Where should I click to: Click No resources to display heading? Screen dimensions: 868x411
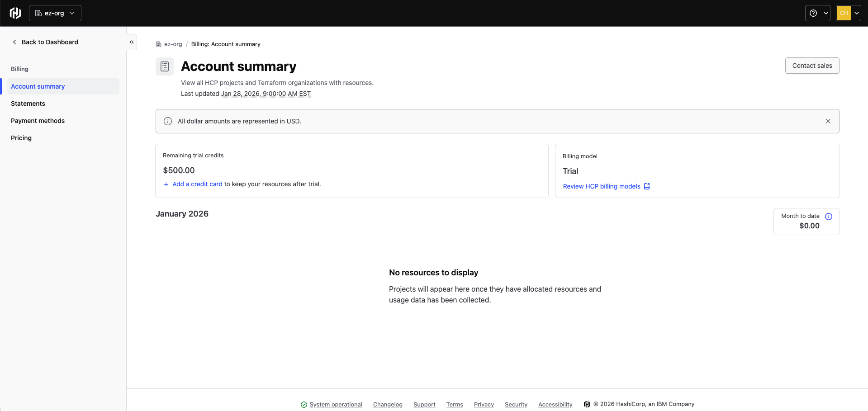click(433, 273)
